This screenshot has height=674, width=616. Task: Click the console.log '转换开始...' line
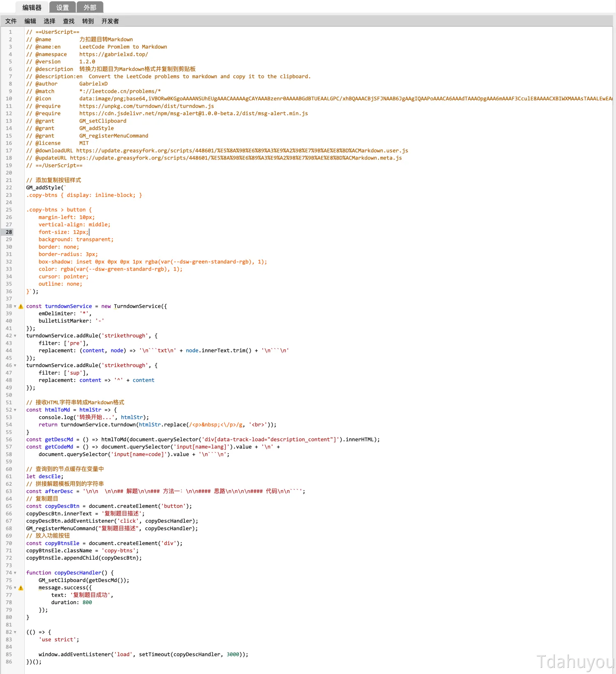click(94, 417)
